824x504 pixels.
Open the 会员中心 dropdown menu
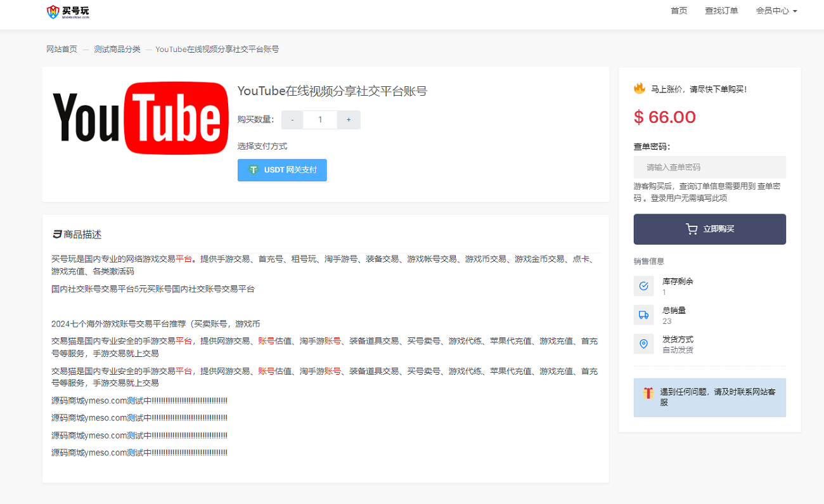click(x=776, y=11)
